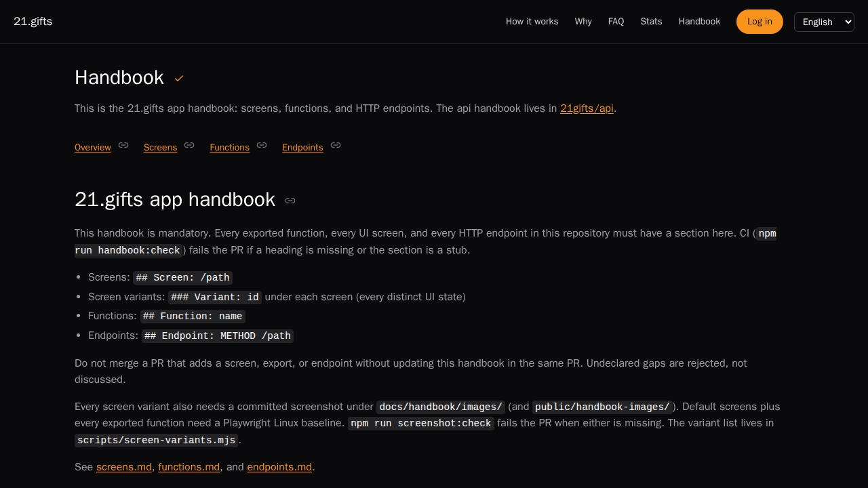This screenshot has width=868, height=488.
Task: Click anchor icon beside '21.gifts app handbook' heading
Action: tap(290, 201)
